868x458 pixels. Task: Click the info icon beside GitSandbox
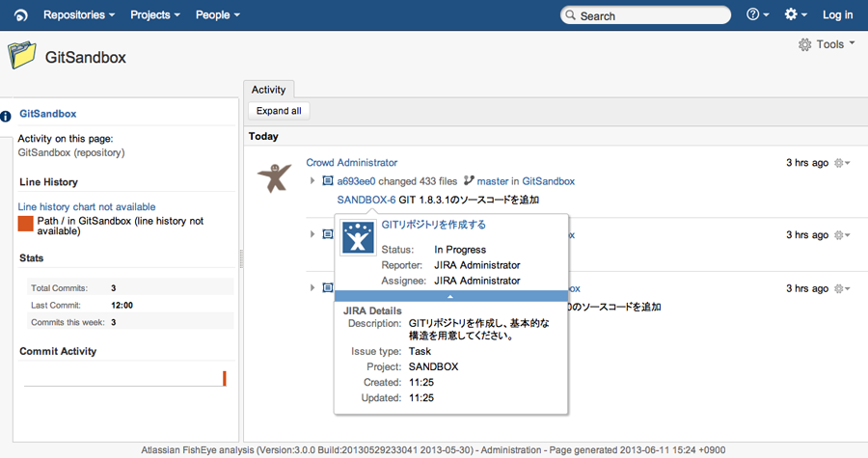coord(6,116)
